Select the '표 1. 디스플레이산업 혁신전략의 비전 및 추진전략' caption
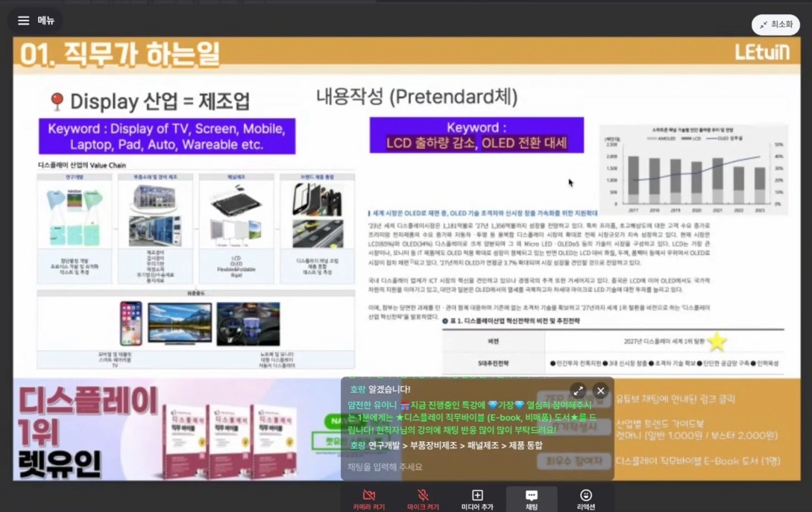Image resolution: width=812 pixels, height=512 pixels. point(514,321)
